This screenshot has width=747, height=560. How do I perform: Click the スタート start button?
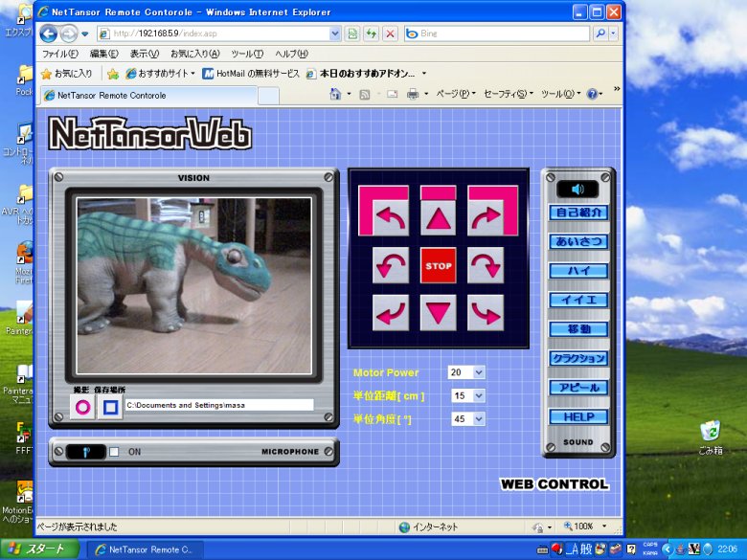[39, 549]
